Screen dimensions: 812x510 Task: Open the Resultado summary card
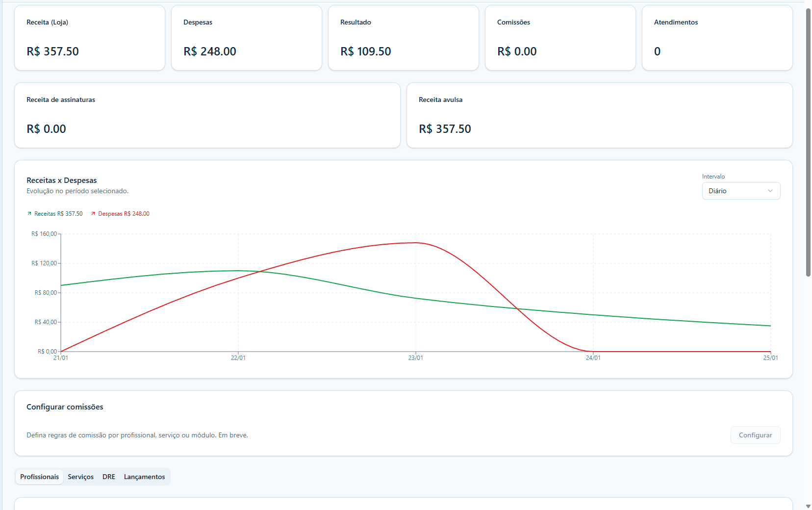pyautogui.click(x=404, y=38)
